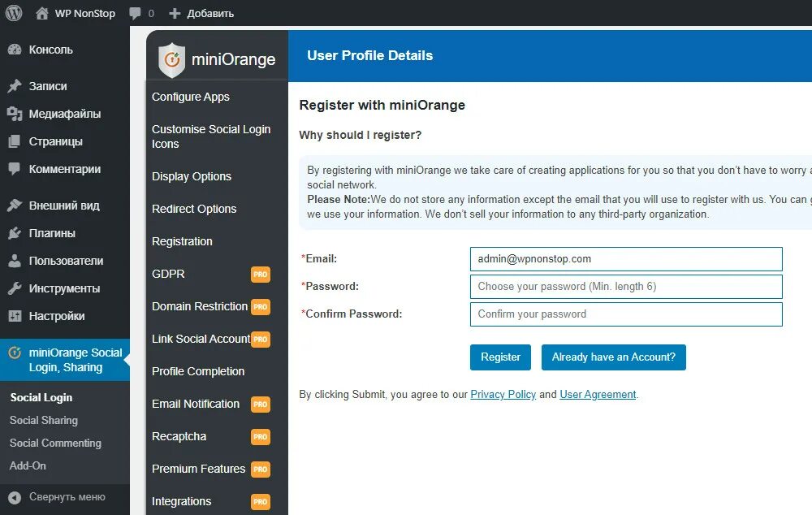The height and width of the screenshot is (515, 812).
Task: Focus the Confirm Password input field
Action: tap(626, 314)
